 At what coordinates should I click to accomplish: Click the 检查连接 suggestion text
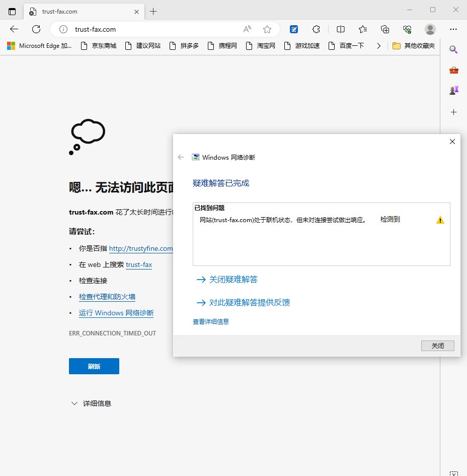click(x=93, y=281)
